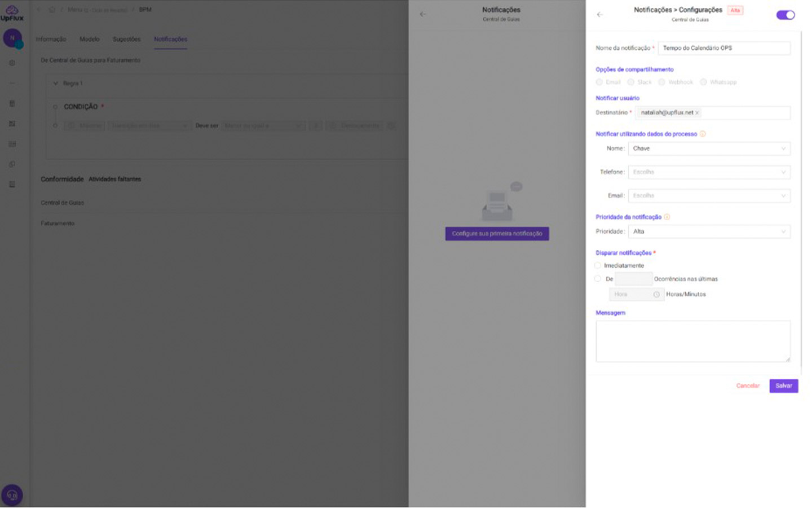Open the Nome dropdown showing Chave
812x508 pixels.
click(x=709, y=148)
